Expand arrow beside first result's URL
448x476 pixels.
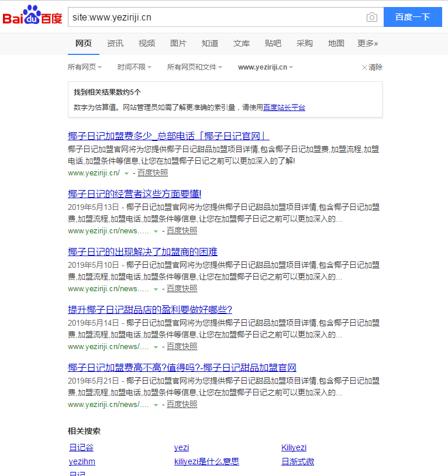click(x=126, y=174)
